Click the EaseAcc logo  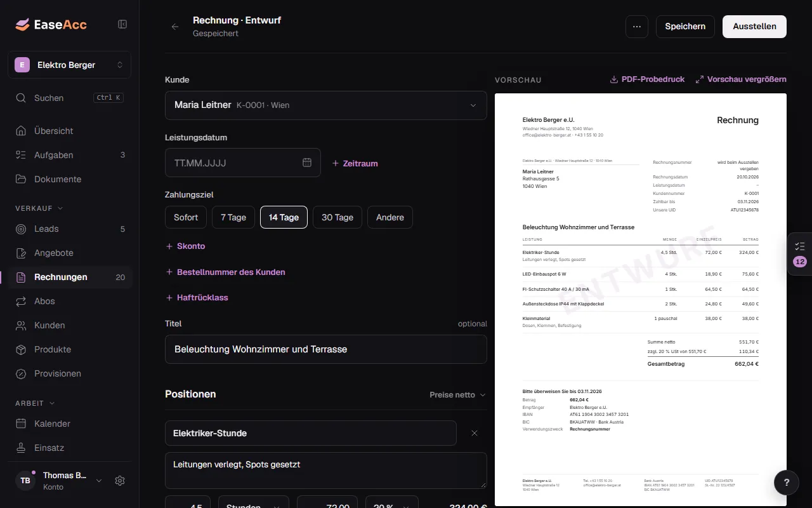pos(51,25)
